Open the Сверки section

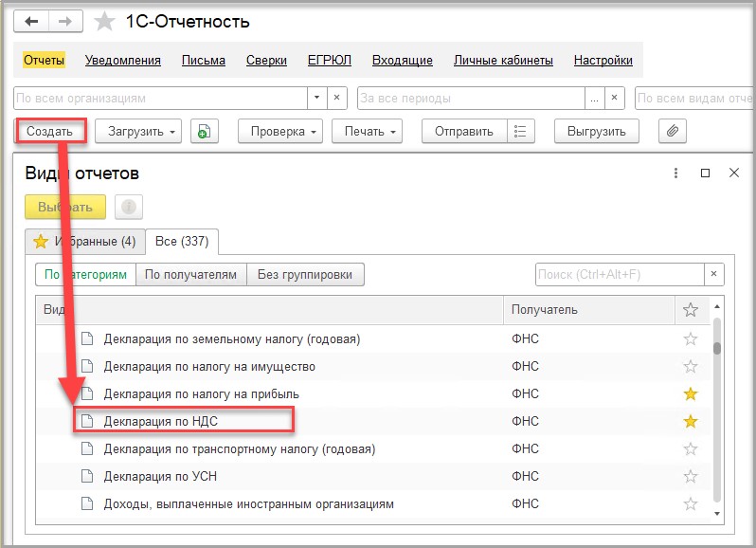pyautogui.click(x=266, y=60)
